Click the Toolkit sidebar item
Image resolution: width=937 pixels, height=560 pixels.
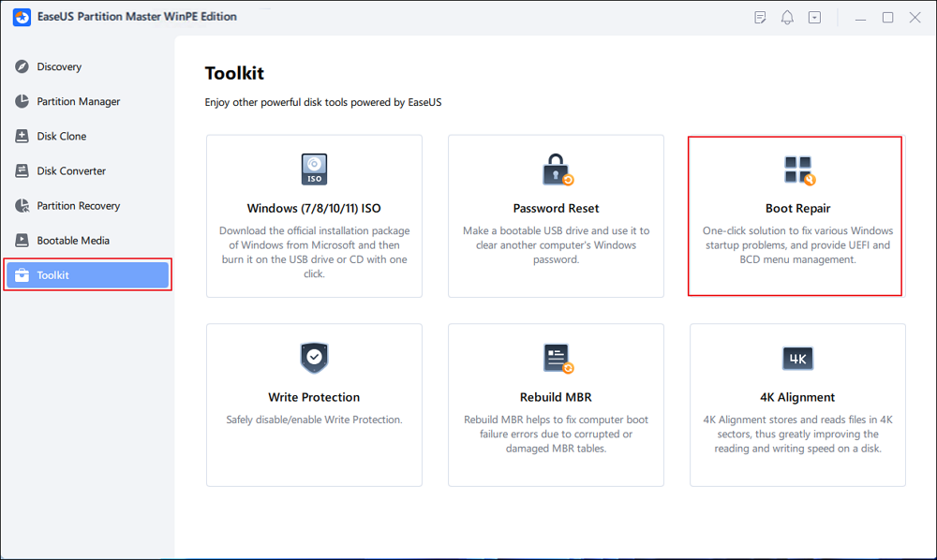[87, 275]
